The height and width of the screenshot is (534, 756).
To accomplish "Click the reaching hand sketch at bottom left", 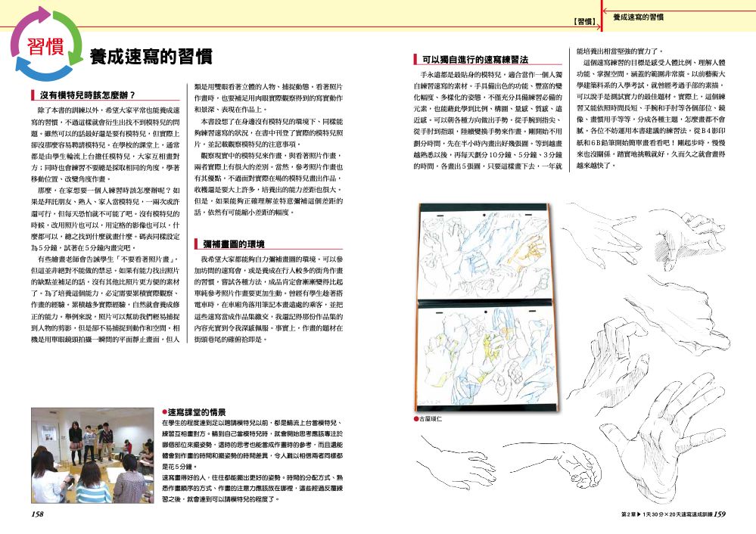I will pos(458,461).
